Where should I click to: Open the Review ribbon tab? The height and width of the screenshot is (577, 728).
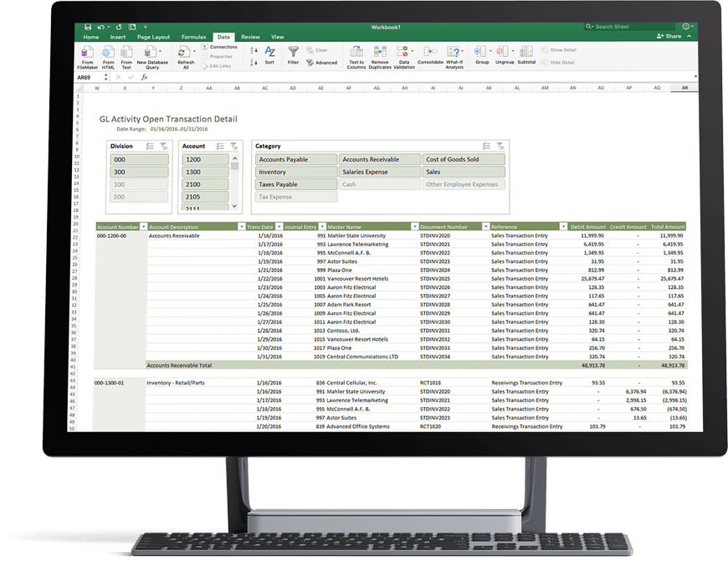(250, 36)
